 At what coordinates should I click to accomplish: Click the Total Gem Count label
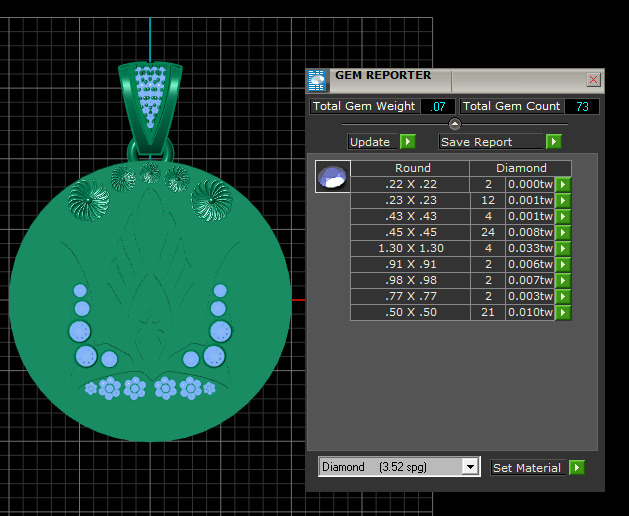click(x=511, y=106)
